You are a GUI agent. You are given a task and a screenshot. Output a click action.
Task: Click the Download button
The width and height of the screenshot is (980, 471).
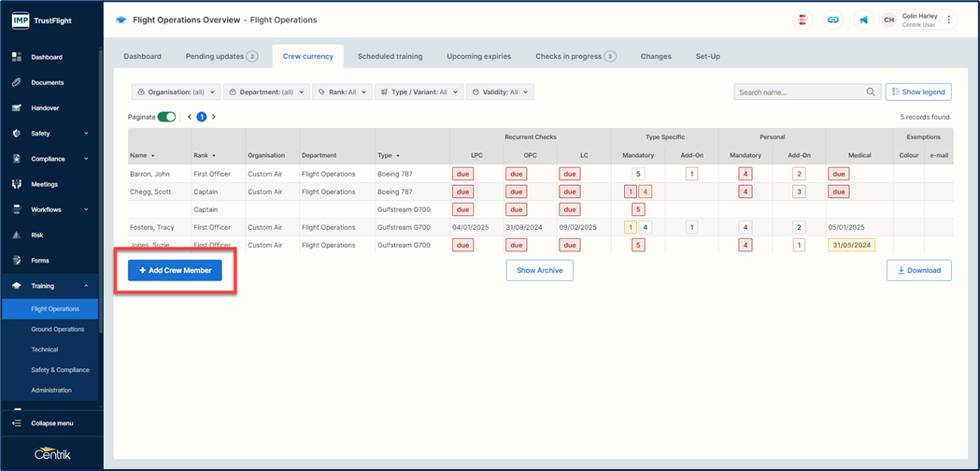click(x=918, y=270)
